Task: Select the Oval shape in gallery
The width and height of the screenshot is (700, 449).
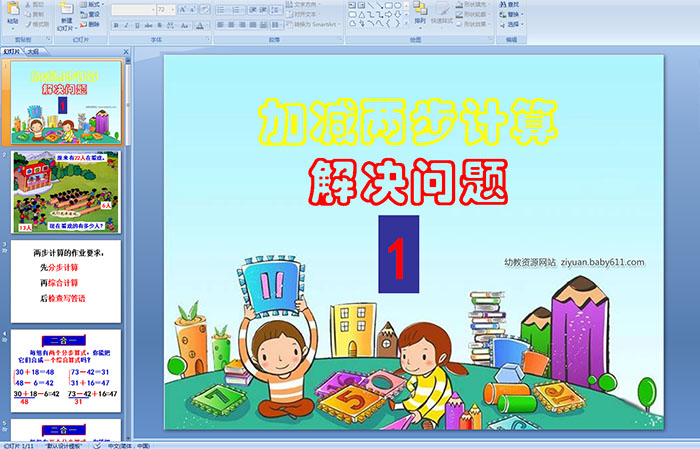Action: 397,5
